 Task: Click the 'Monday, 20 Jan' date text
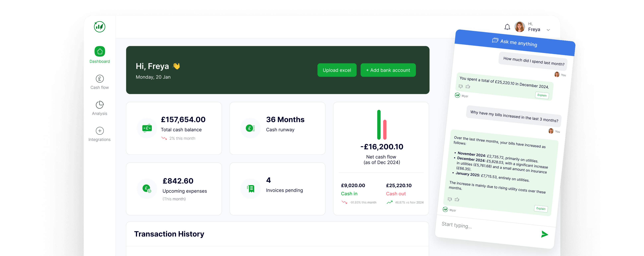153,77
